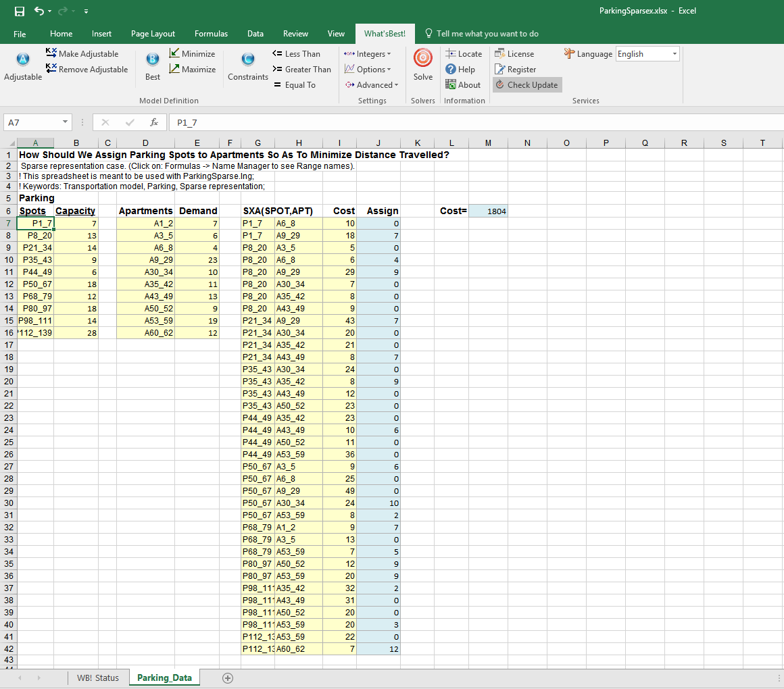Viewport: 784px width, 689px height.
Task: Click the Language signpost icon
Action: point(569,53)
